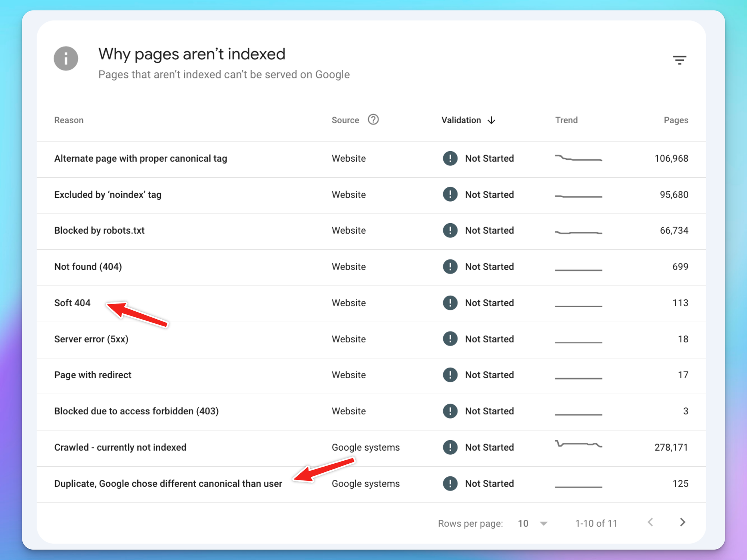Click the previous page chevron
This screenshot has width=747, height=560.
coord(650,522)
